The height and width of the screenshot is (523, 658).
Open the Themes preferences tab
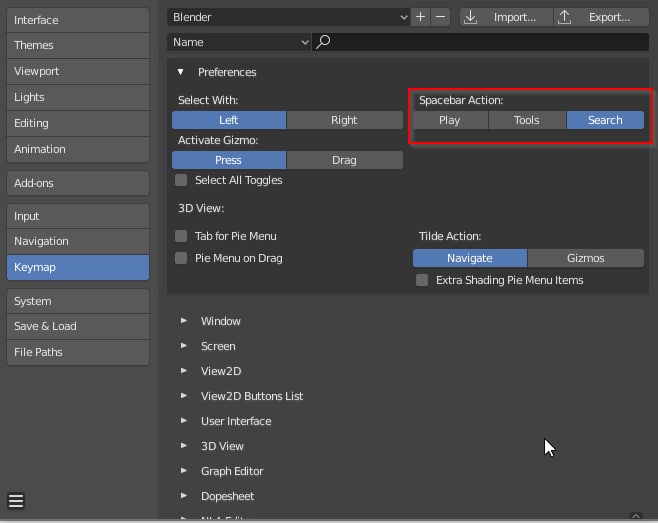(78, 45)
